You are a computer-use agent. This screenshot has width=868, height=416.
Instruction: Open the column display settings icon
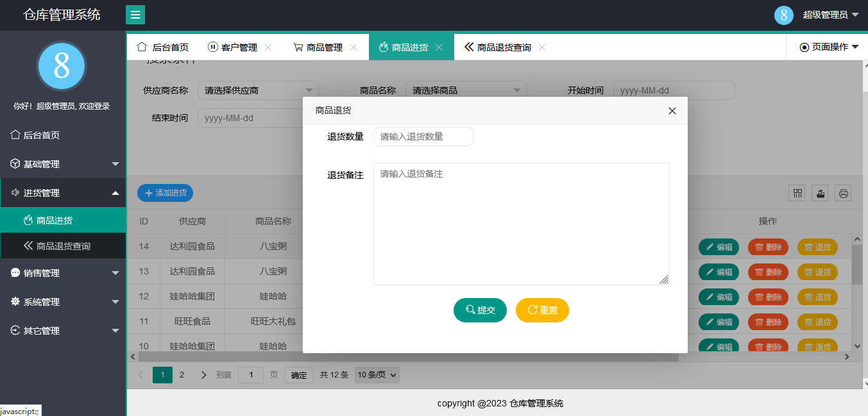[797, 193]
